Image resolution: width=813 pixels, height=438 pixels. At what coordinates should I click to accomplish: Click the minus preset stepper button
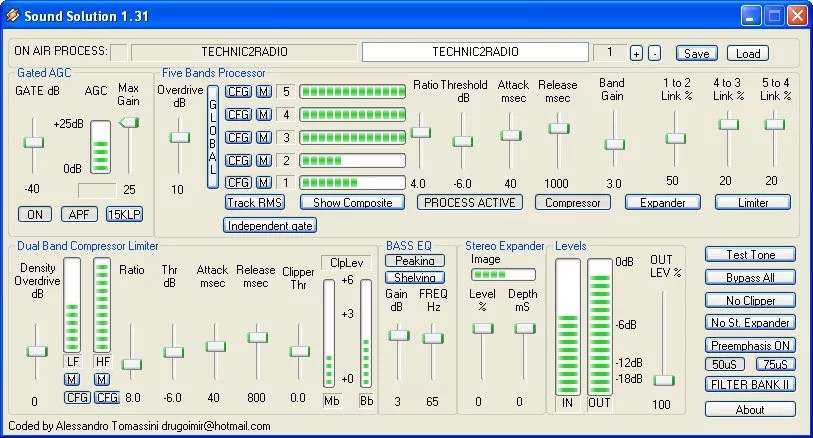tap(654, 53)
